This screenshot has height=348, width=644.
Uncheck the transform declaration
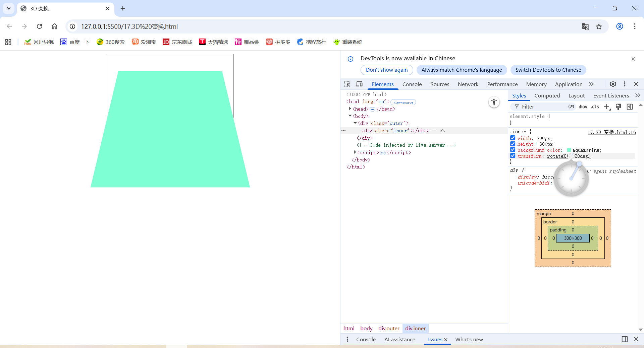coord(513,156)
